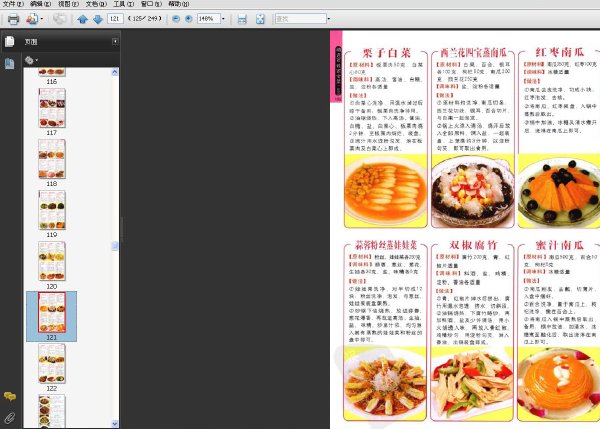Open the 文件 (File) menu
Viewport: 600px width, 429px height.
[x=13, y=4]
